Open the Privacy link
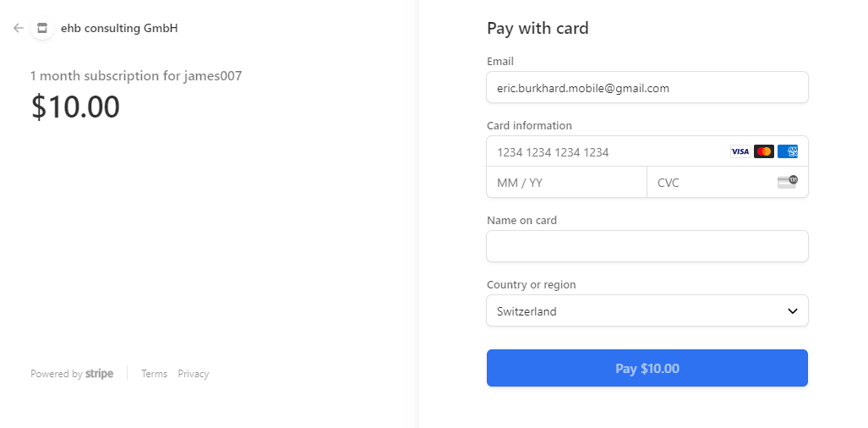 click(194, 374)
